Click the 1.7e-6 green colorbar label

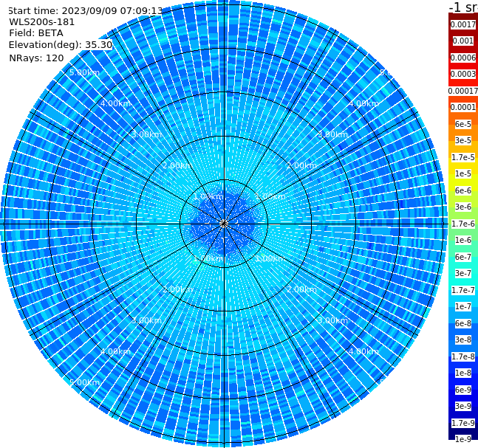[463, 224]
